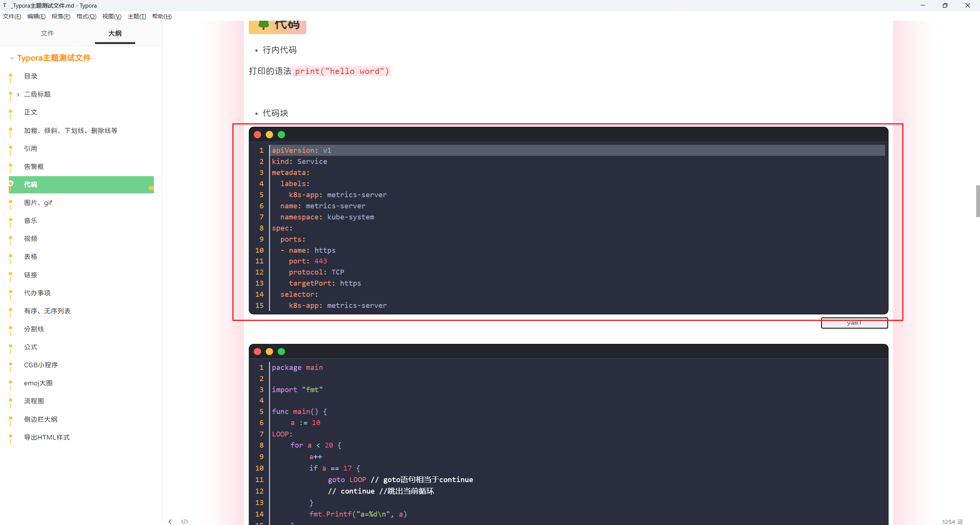Image resolution: width=980 pixels, height=525 pixels.
Task: Restore down the Typora window
Action: 945,5
